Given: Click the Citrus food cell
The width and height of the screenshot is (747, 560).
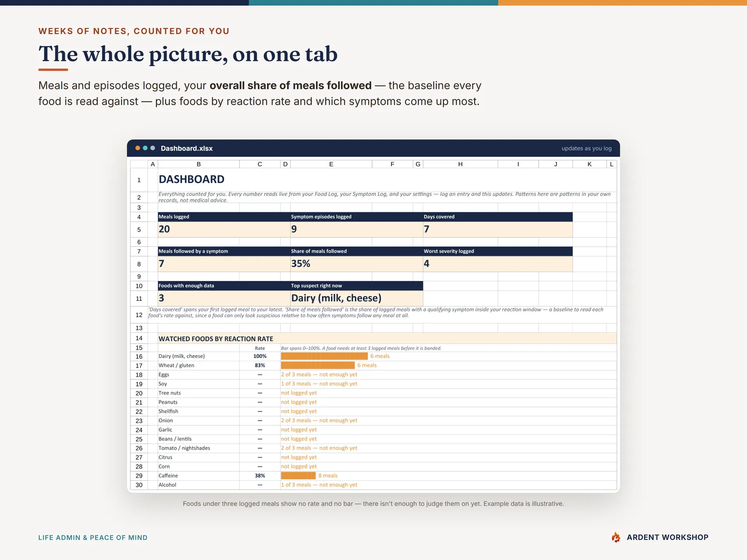Looking at the screenshot, I should (198, 457).
